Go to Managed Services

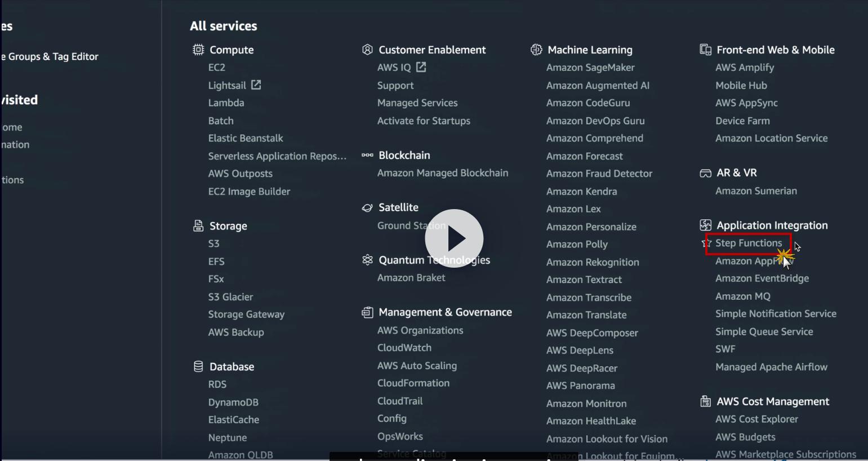[x=417, y=103]
